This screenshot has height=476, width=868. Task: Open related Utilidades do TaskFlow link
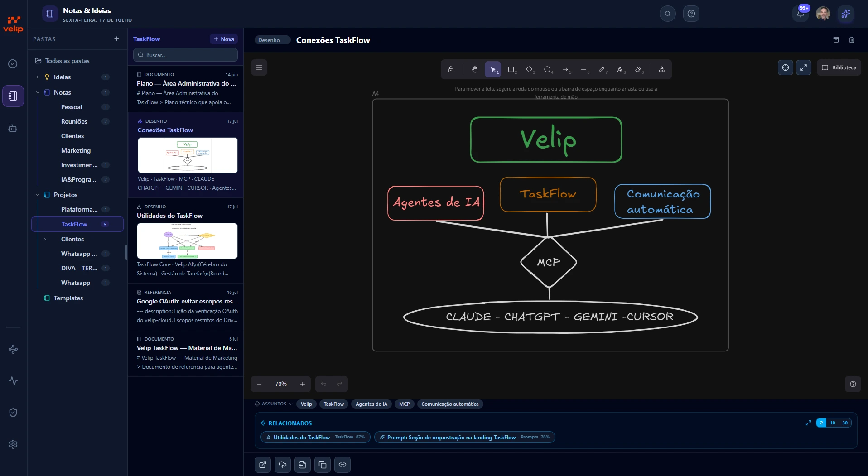(x=315, y=437)
